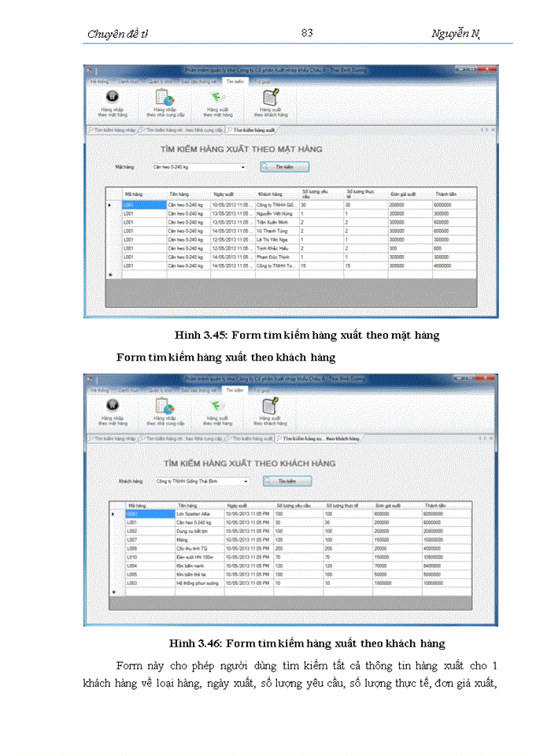551x756 pixels.
Task: Click 'Số lượng thực tế' header in lower table
Action: pos(348,506)
